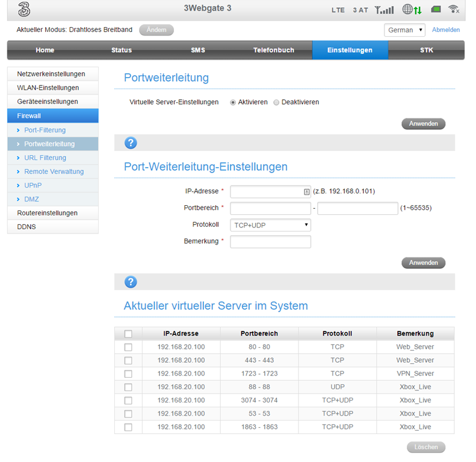Expand the Routereinstellungen sidebar section
Image resolution: width=476 pixels, height=462 pixels.
point(48,213)
